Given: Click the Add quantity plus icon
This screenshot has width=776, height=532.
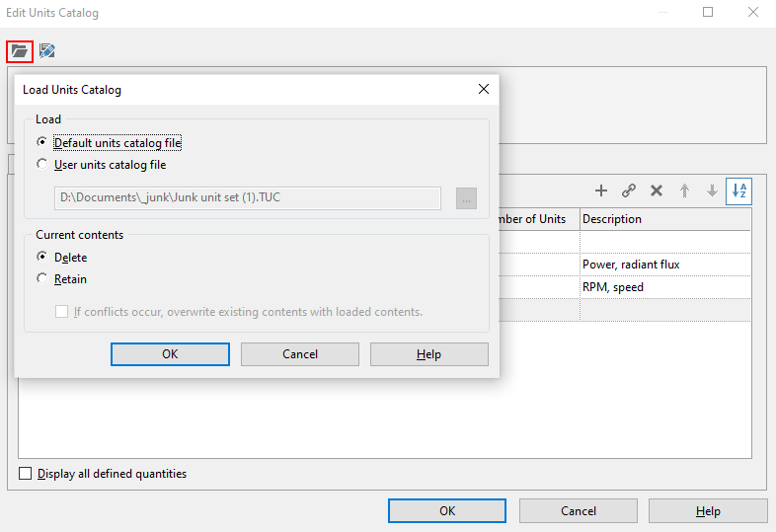Looking at the screenshot, I should (x=601, y=191).
